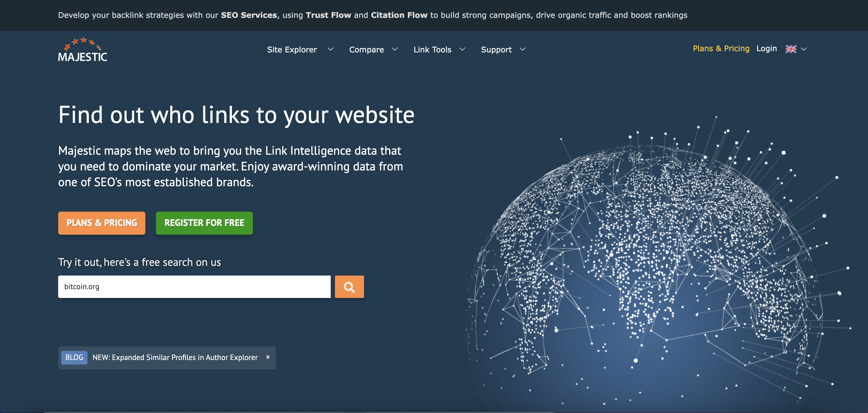
Task: Click the blog arrow chevrons icon
Action: point(268,357)
